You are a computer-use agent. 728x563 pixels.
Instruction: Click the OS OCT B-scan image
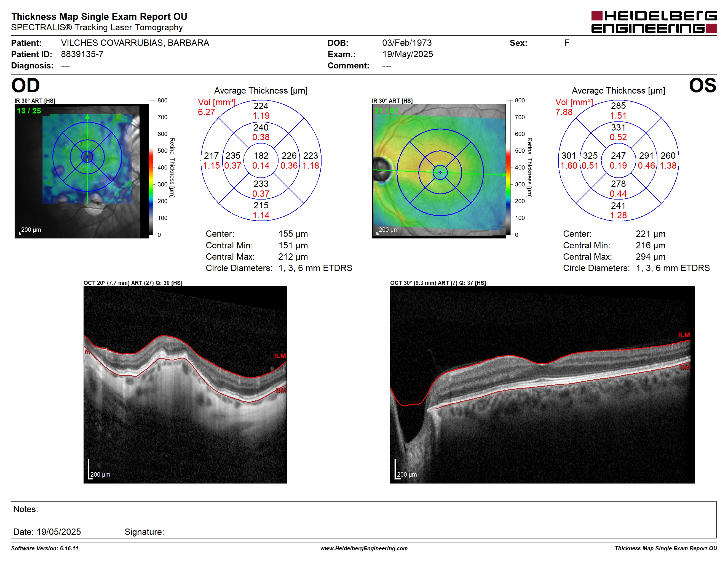click(x=542, y=384)
